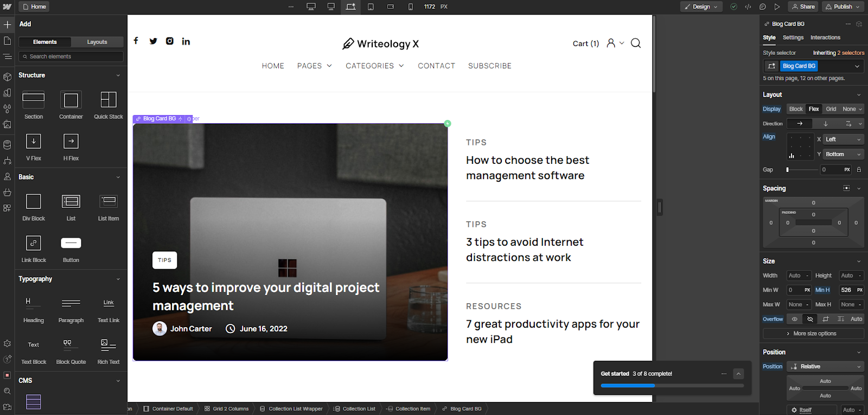Set overflow to hidden crossed-eye icon
The width and height of the screenshot is (868, 415).
(x=810, y=319)
